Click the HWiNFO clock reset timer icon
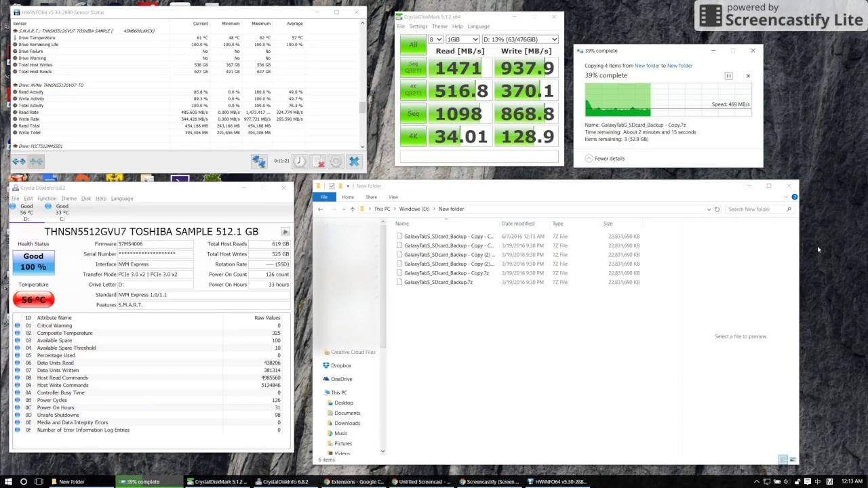 click(x=300, y=161)
